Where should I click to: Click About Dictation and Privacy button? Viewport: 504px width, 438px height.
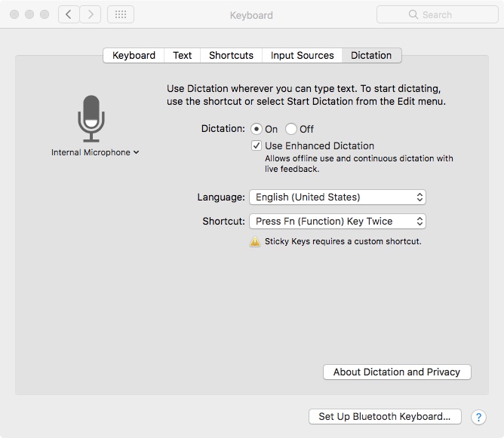tap(397, 372)
